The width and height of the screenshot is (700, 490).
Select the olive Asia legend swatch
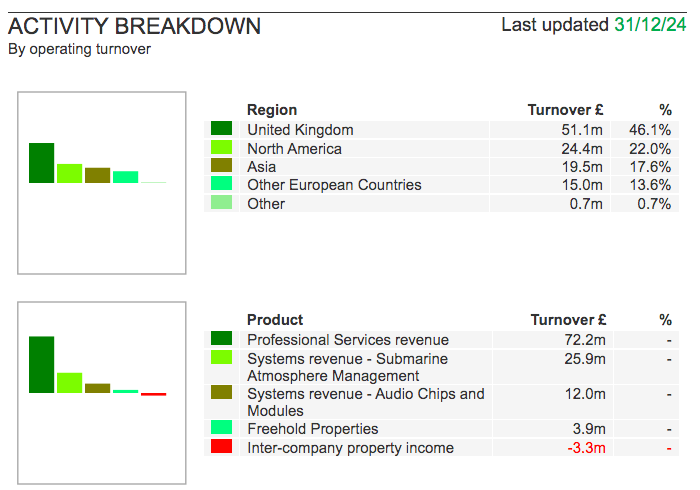click(221, 166)
